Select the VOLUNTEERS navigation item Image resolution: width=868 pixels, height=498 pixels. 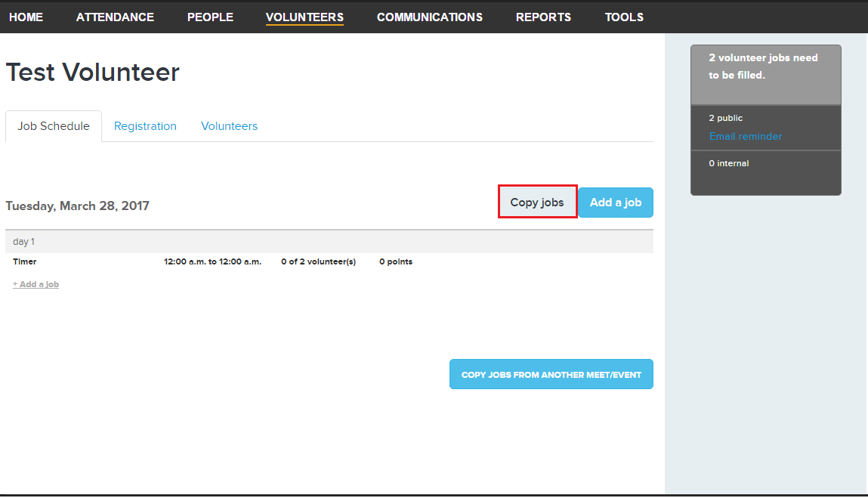tap(304, 17)
